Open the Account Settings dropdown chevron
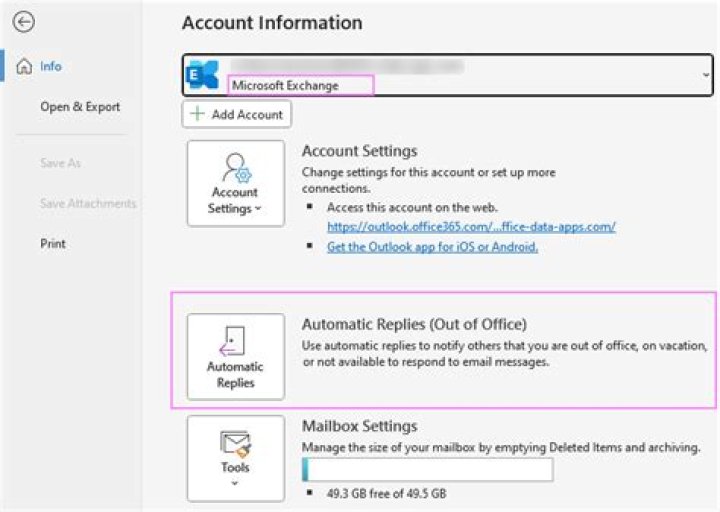 click(x=258, y=209)
